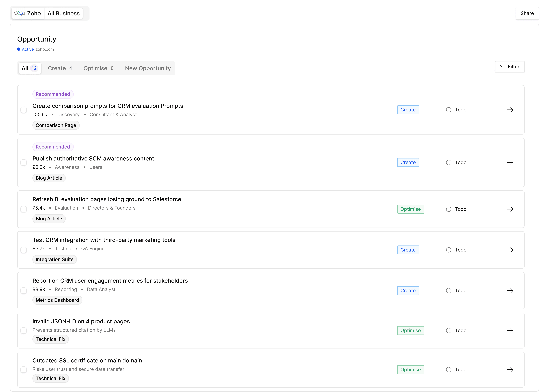Click Blog Article chip under Refresh BI evaluation

(x=49, y=219)
